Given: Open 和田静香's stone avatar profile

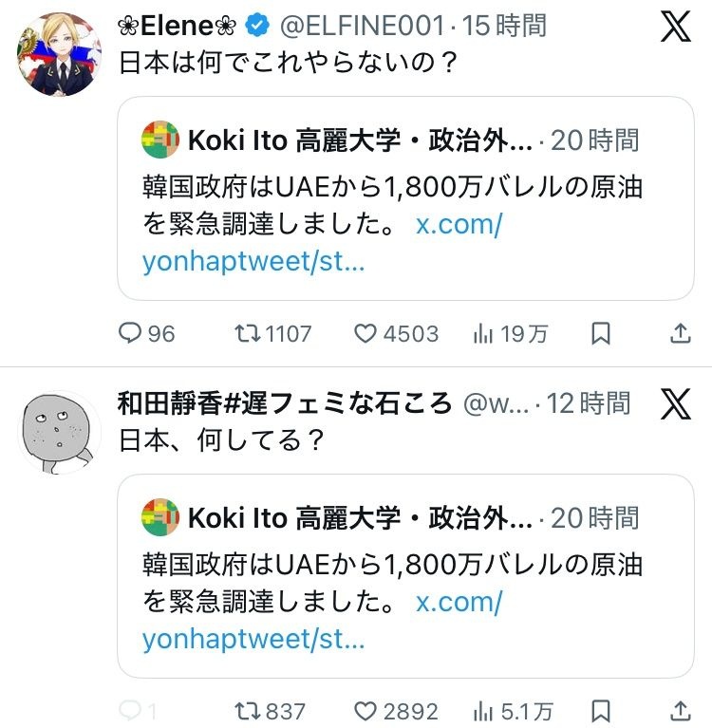Looking at the screenshot, I should (x=59, y=432).
